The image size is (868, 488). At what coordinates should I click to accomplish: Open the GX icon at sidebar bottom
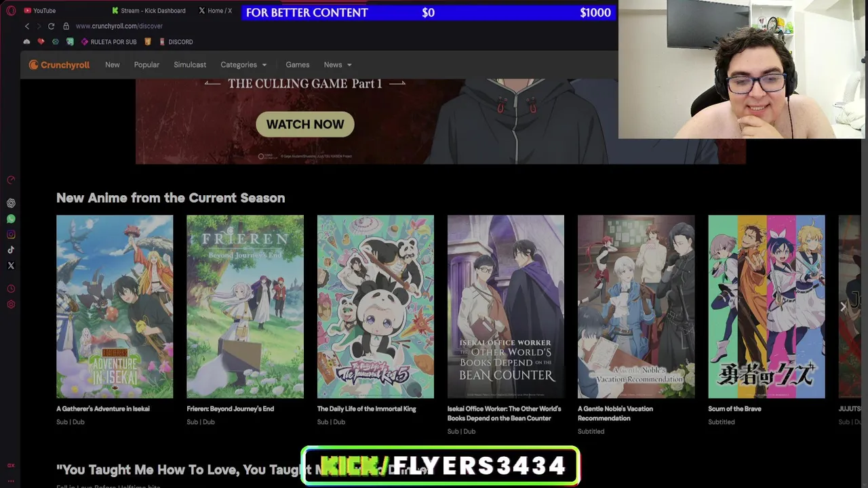[x=11, y=466]
